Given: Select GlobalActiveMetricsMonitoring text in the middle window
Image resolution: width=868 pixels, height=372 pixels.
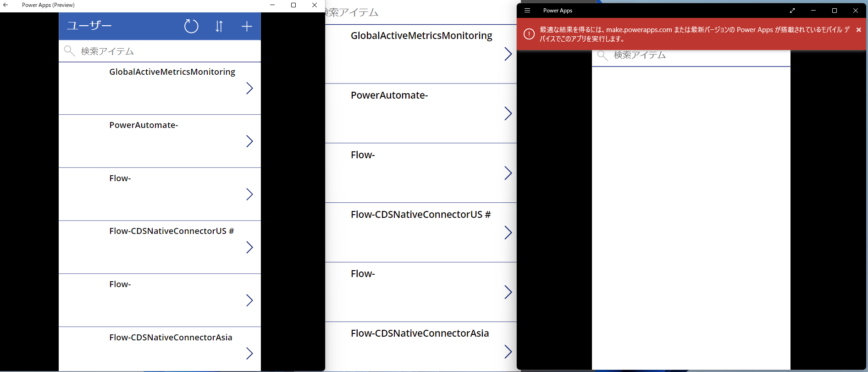Looking at the screenshot, I should (x=421, y=36).
